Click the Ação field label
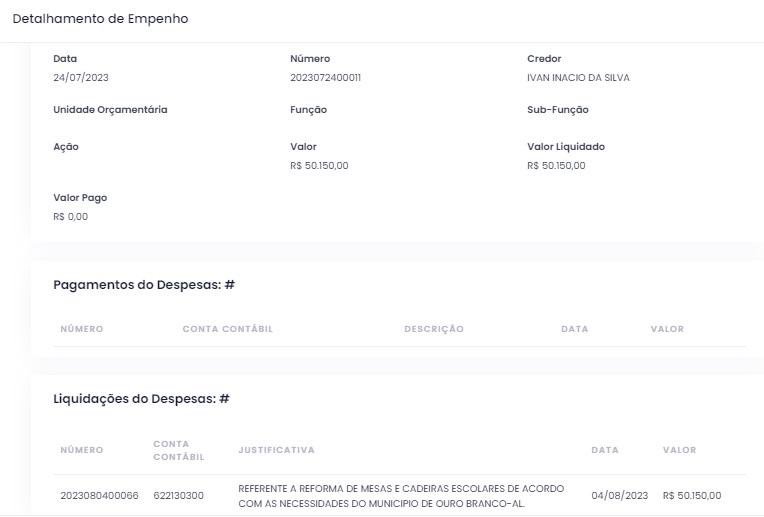This screenshot has height=517, width=764. [66, 147]
